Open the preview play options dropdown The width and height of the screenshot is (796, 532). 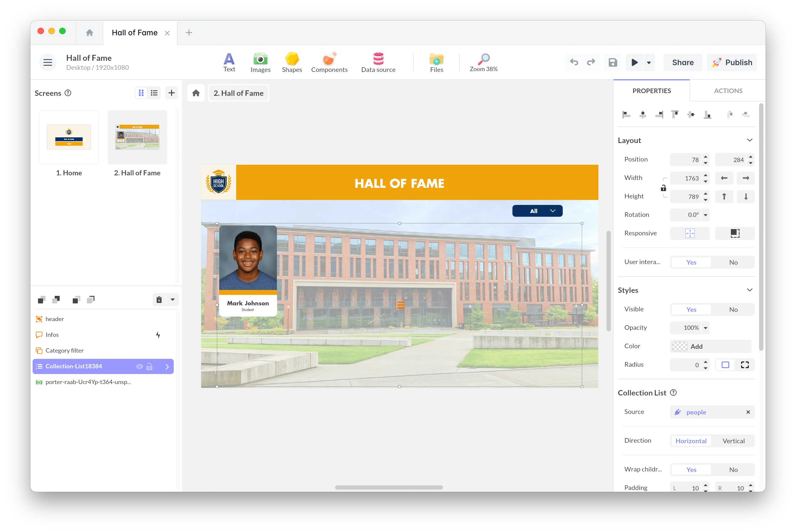point(649,62)
